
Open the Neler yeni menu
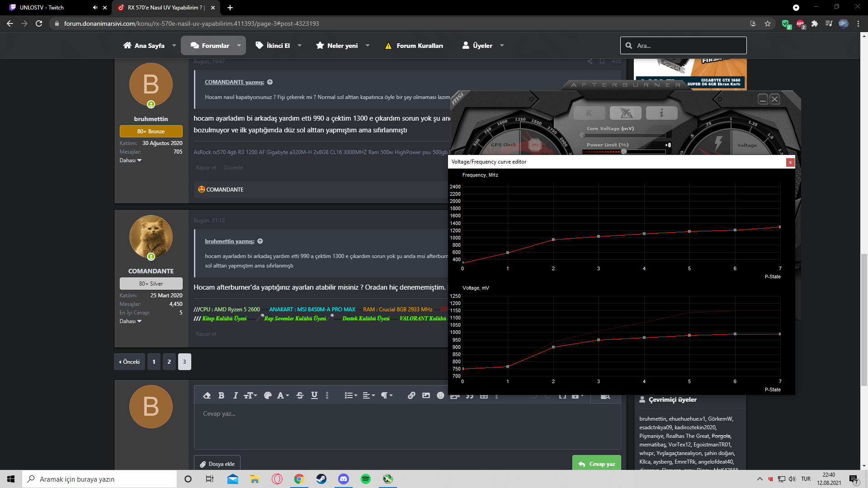[342, 46]
